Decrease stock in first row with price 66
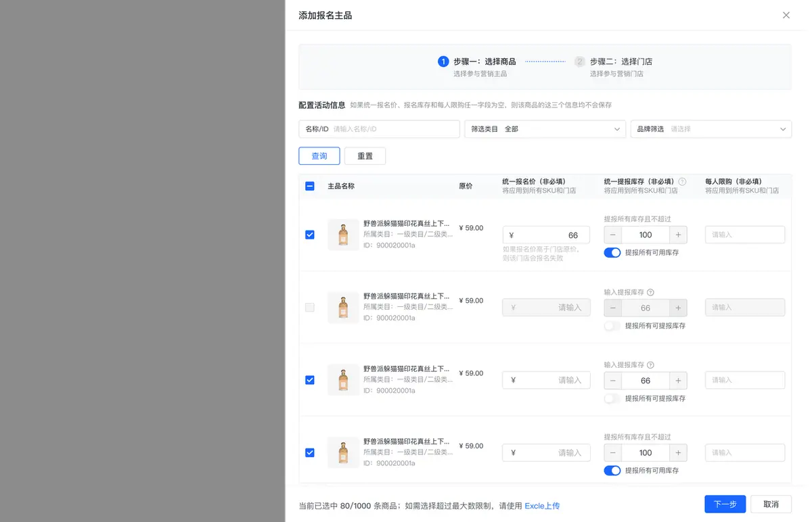 coord(613,235)
